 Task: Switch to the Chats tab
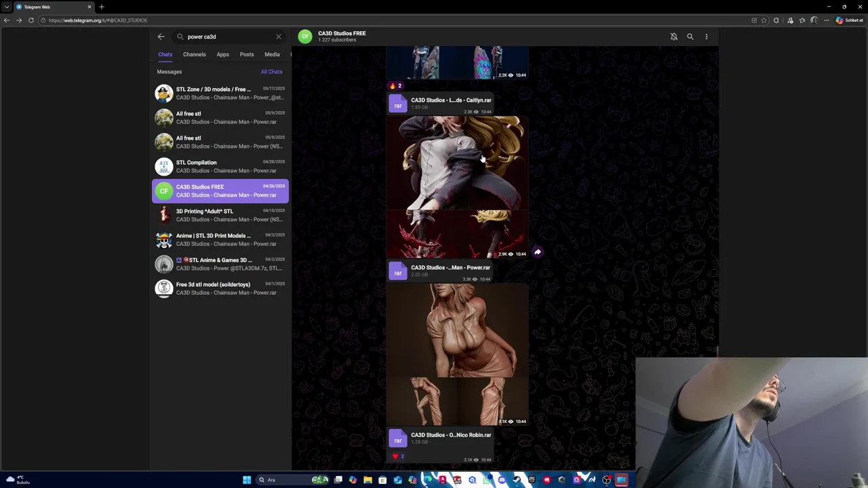coord(165,54)
